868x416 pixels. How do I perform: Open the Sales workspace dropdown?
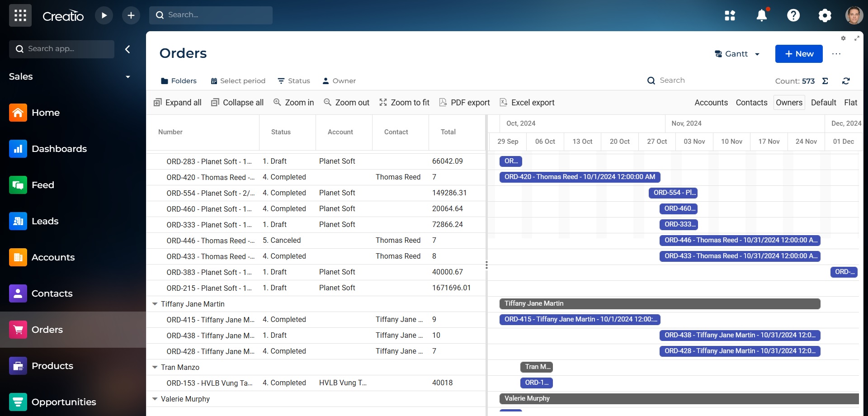pyautogui.click(x=127, y=76)
